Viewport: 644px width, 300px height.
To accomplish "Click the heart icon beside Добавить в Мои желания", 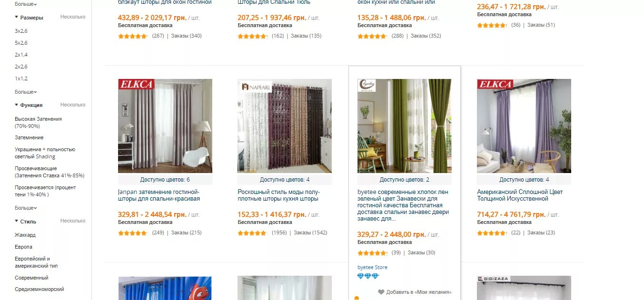I will coord(381,292).
